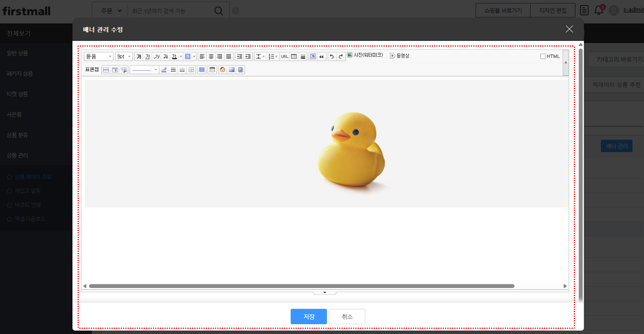Center align the text
The image size is (644, 334).
click(211, 57)
